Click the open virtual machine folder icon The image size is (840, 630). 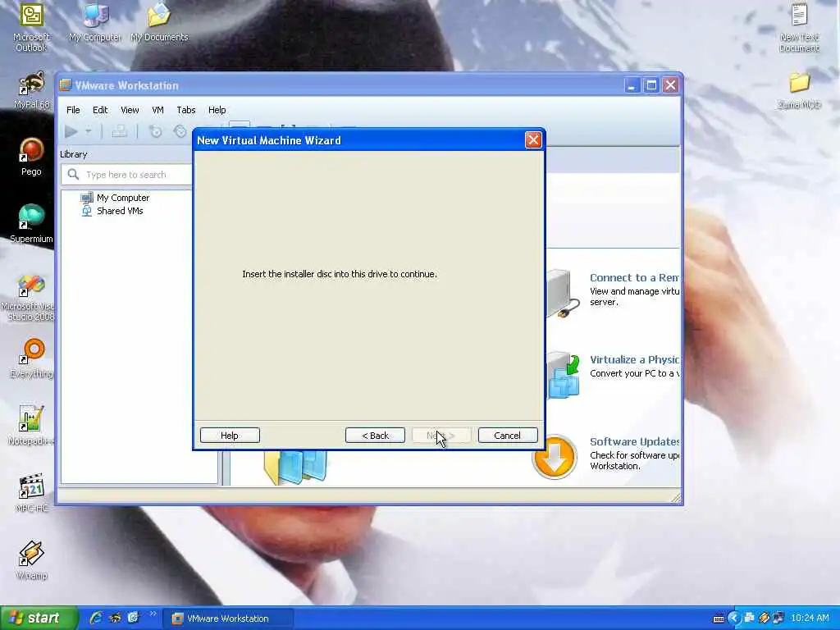(295, 468)
